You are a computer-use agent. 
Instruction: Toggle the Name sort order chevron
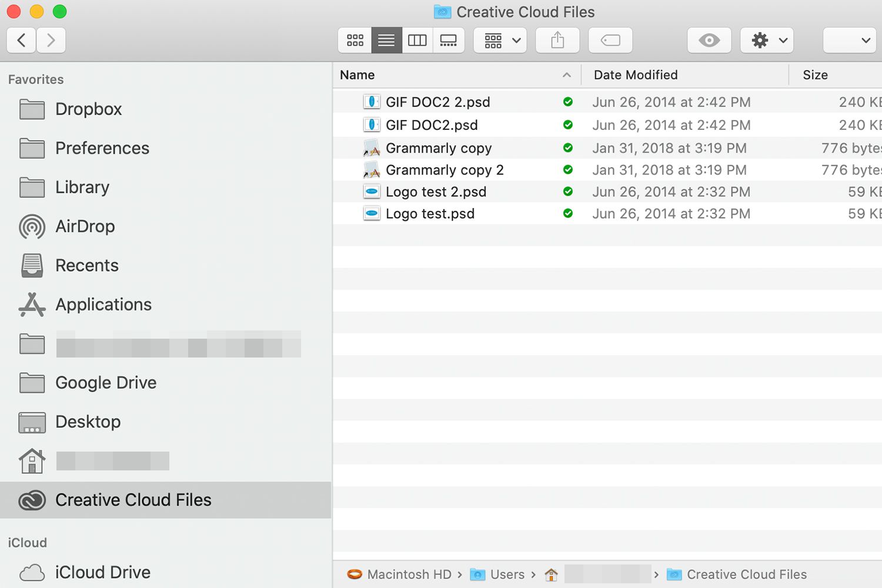pyautogui.click(x=567, y=75)
